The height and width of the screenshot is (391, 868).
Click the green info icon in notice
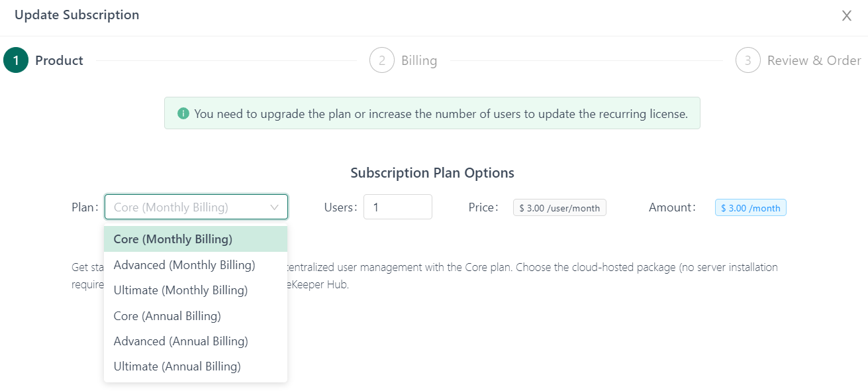[183, 113]
